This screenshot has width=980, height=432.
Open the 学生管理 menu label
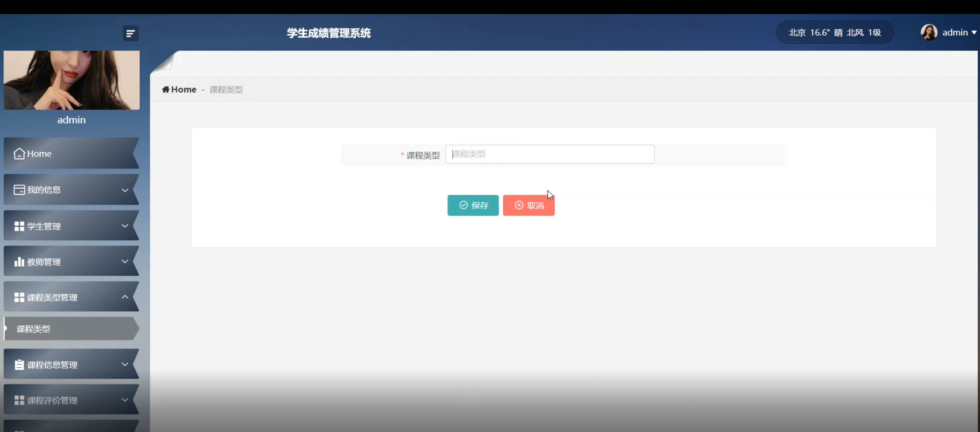point(44,227)
